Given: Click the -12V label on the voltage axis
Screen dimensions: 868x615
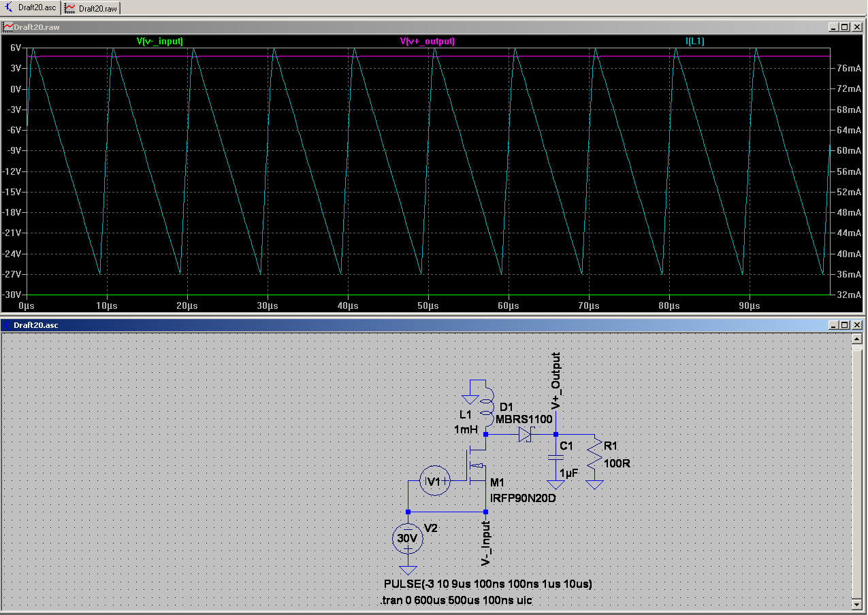Looking at the screenshot, I should 12,171.
